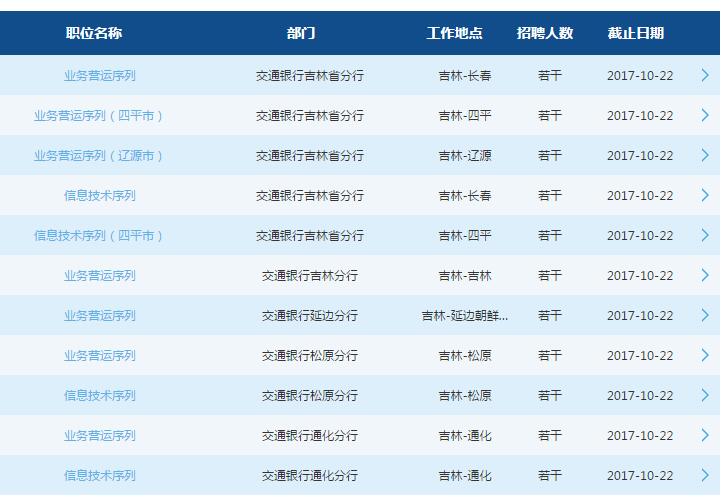Open the arrow for 信息技术序列 in 吉林-长春
Viewport: 725px width, 504px height.
705,195
